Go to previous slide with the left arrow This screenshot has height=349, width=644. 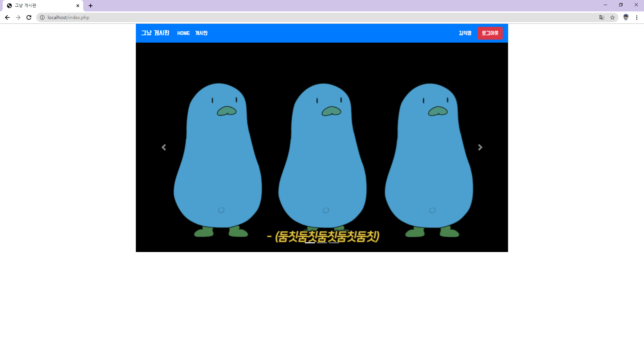(164, 147)
